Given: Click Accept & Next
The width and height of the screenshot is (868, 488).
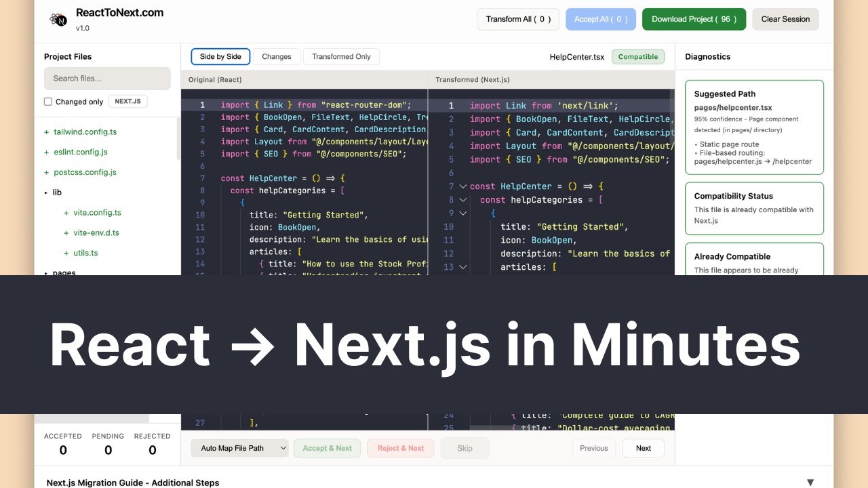Looking at the screenshot, I should 328,448.
